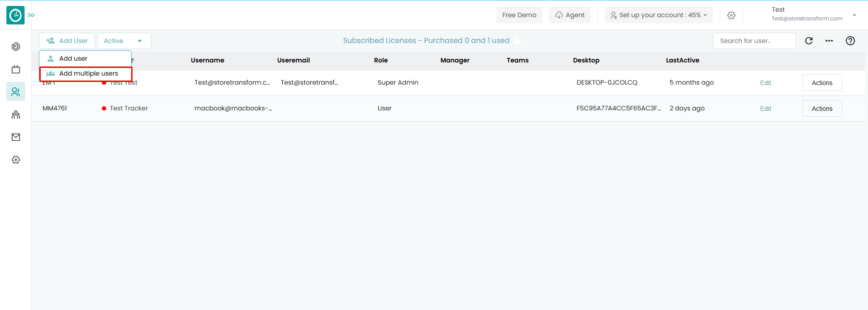The height and width of the screenshot is (310, 868).
Task: Sort by the Useremail column header
Action: tap(294, 60)
